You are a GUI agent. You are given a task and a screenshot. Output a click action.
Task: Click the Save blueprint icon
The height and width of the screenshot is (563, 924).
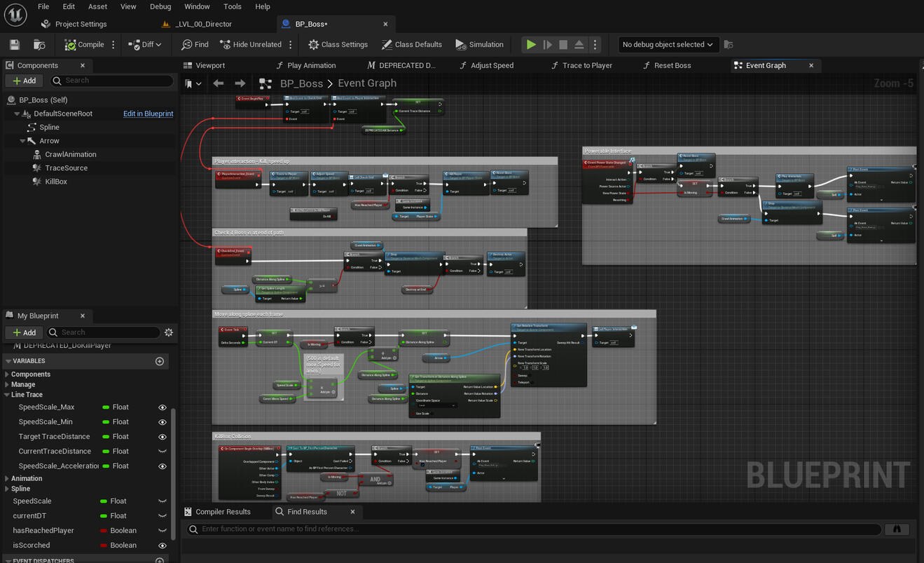[x=14, y=45]
